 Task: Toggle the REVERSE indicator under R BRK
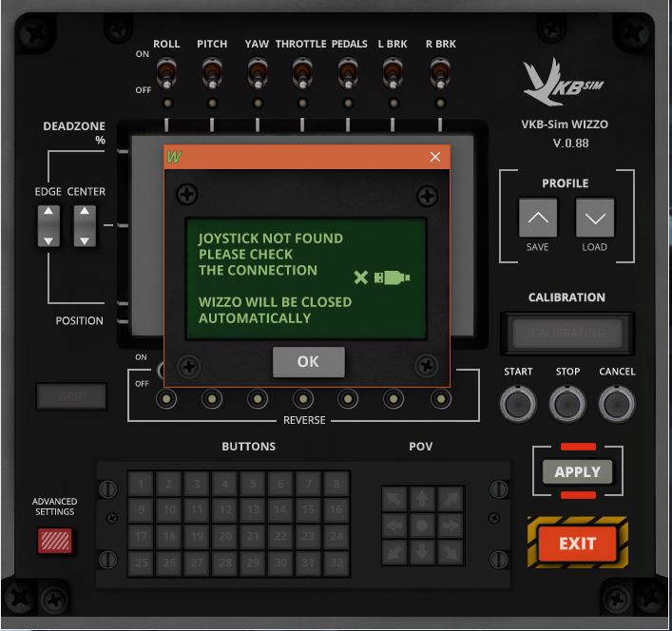(440, 399)
